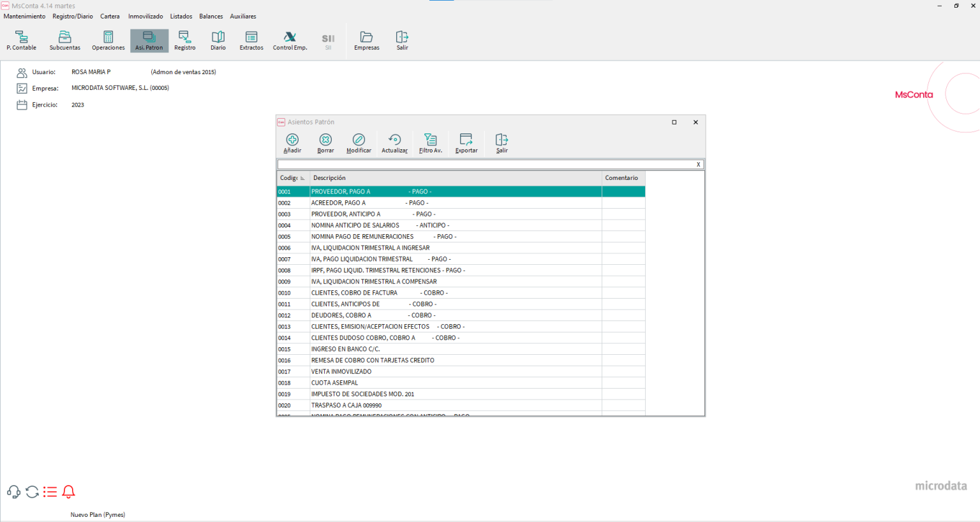The height and width of the screenshot is (522, 980).
Task: Click the main toolbar Salir icon
Action: [x=402, y=41]
